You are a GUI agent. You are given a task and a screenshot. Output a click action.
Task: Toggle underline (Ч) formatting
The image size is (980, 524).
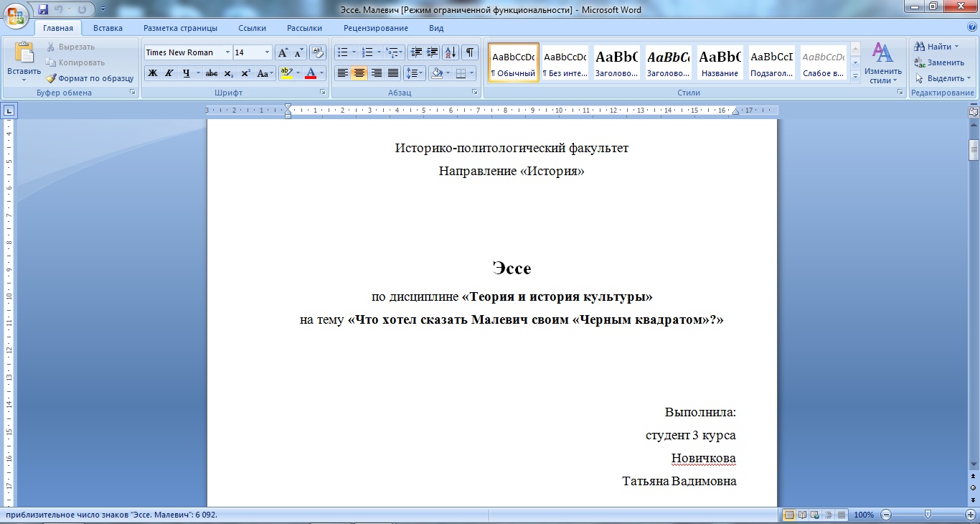pyautogui.click(x=187, y=73)
